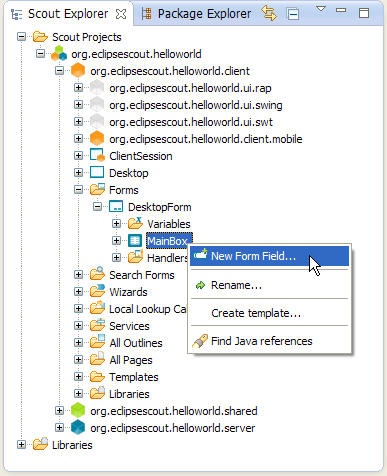Click the All Outlines folder icon

(97, 342)
